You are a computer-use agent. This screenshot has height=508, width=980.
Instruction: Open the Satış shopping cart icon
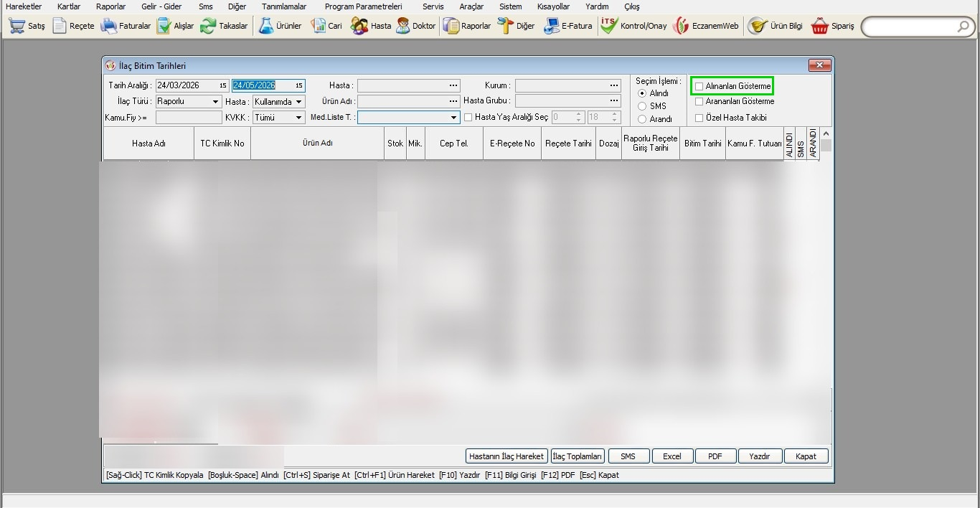click(x=17, y=26)
